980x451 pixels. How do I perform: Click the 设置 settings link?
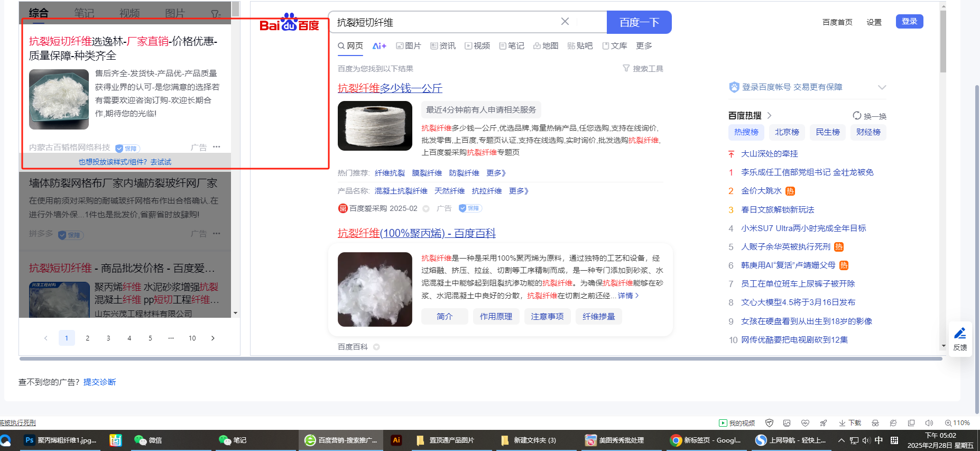[874, 22]
